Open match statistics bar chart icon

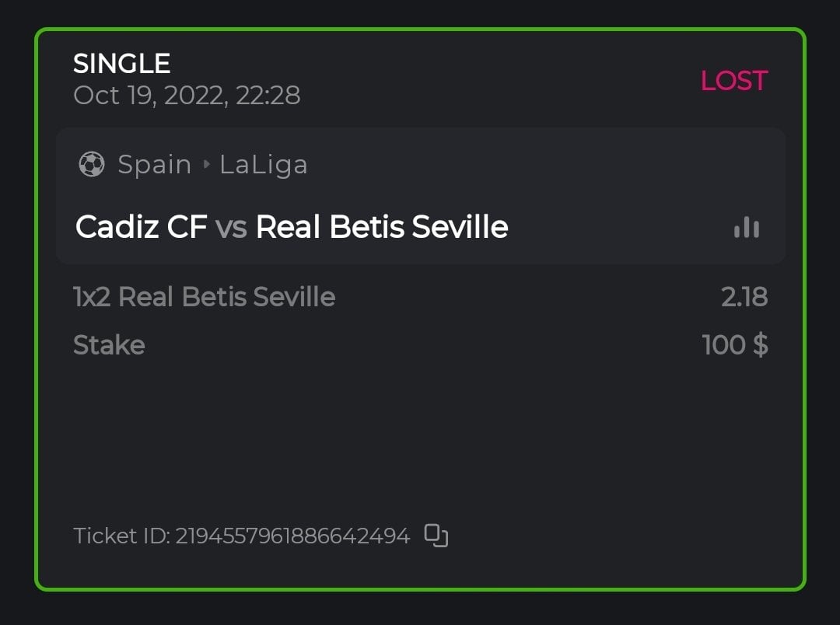[x=747, y=227]
